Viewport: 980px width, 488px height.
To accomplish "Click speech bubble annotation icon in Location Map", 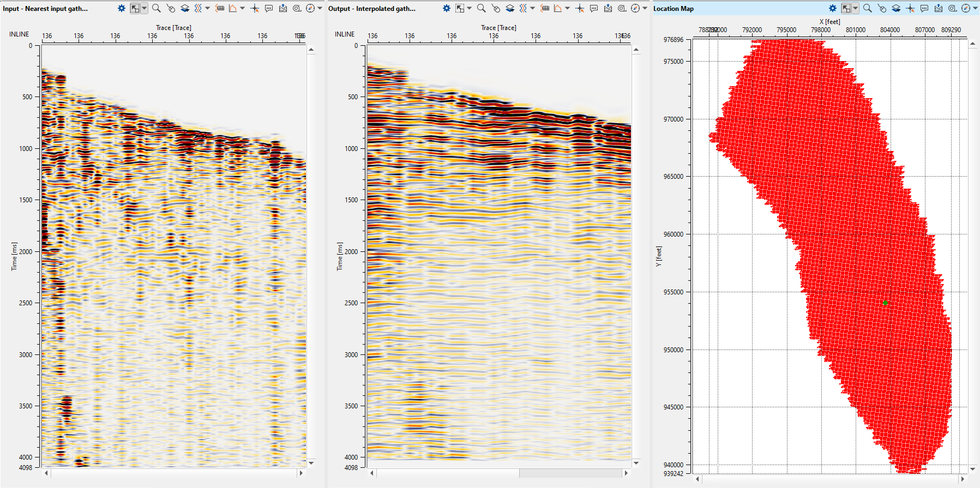I will point(924,8).
